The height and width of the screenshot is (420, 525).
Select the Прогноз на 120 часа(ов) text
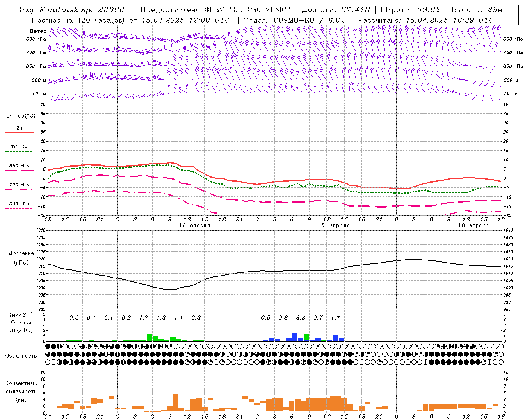click(x=79, y=20)
